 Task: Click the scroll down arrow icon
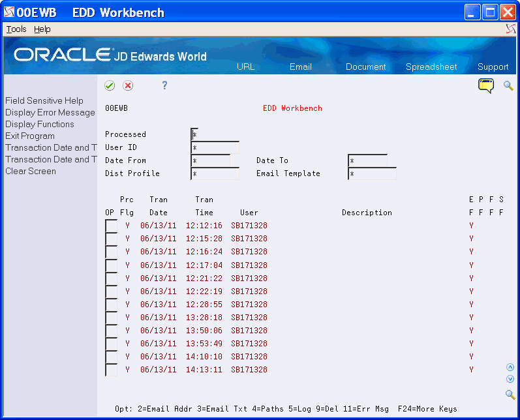(x=510, y=379)
